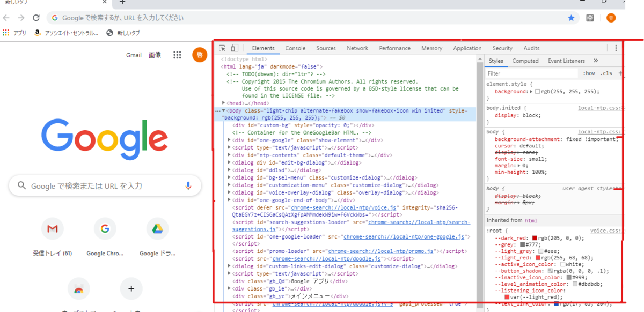
Task: Focus the Google page search box
Action: [105, 185]
